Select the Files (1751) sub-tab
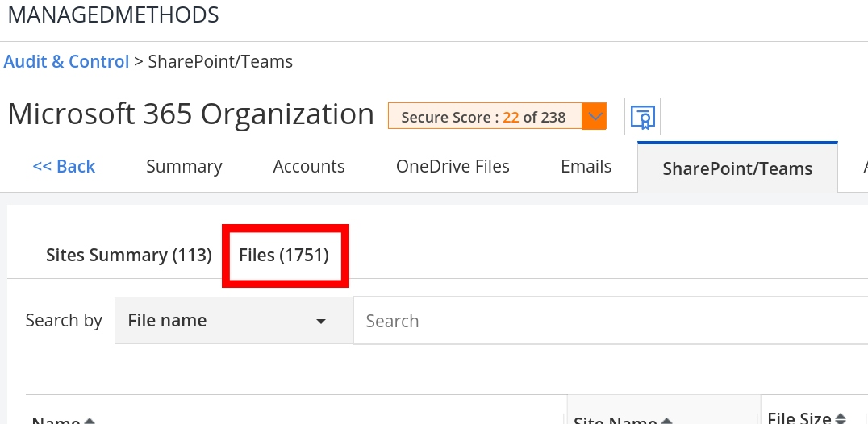 284,256
